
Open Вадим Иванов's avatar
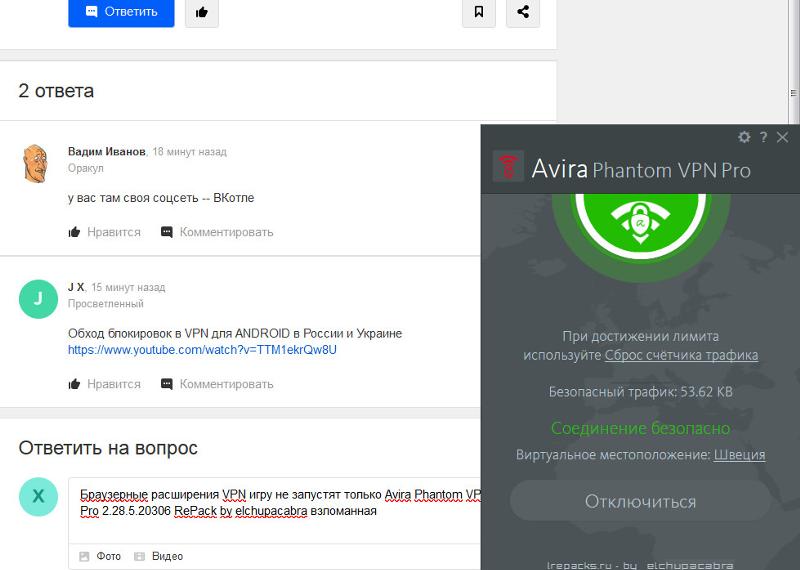click(x=35, y=163)
